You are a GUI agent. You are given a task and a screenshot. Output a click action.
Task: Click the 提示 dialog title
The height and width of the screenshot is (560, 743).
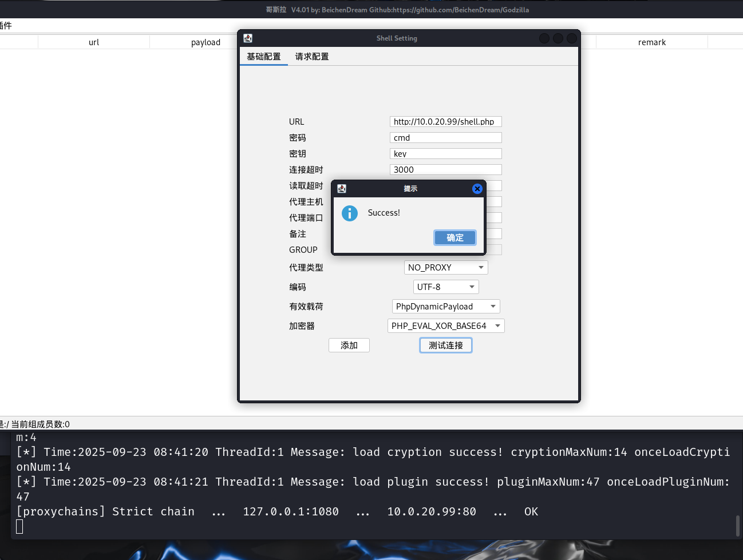410,189
